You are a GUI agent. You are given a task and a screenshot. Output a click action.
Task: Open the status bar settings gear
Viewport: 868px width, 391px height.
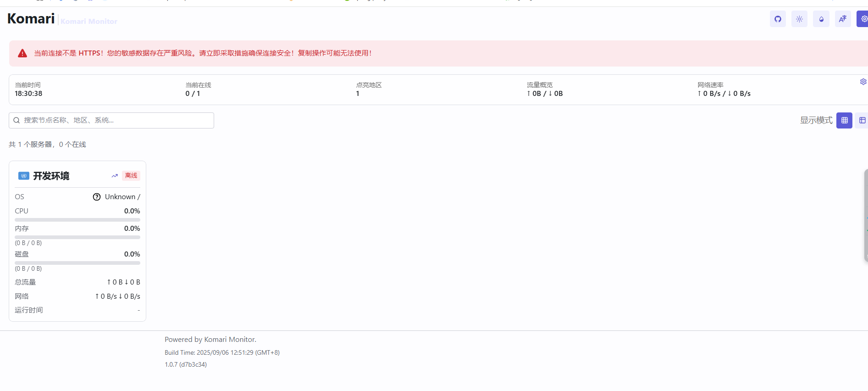coord(863,82)
